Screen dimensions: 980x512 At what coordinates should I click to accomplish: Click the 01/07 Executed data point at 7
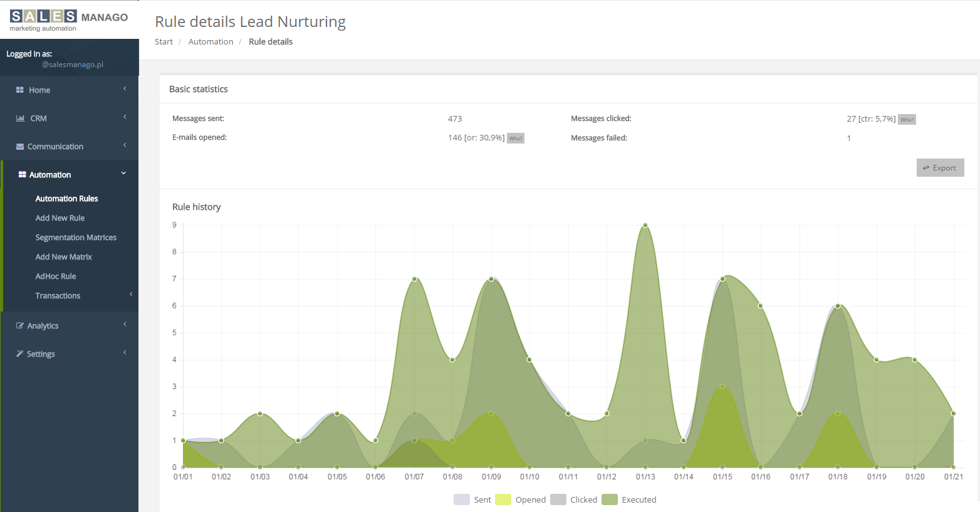coord(414,279)
